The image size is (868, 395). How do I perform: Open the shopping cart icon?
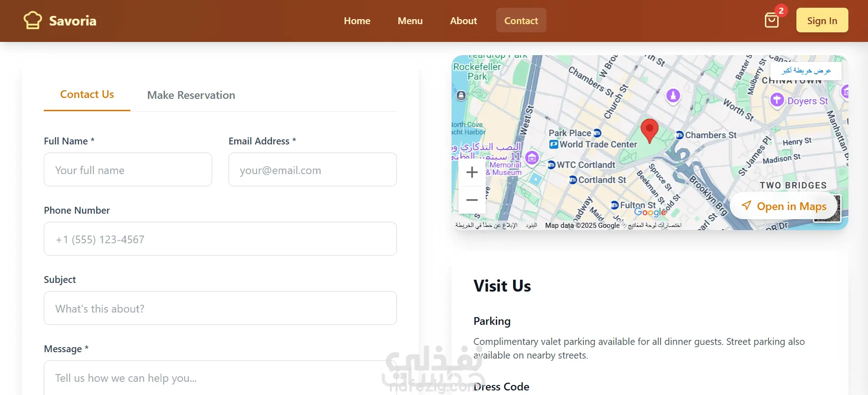772,21
